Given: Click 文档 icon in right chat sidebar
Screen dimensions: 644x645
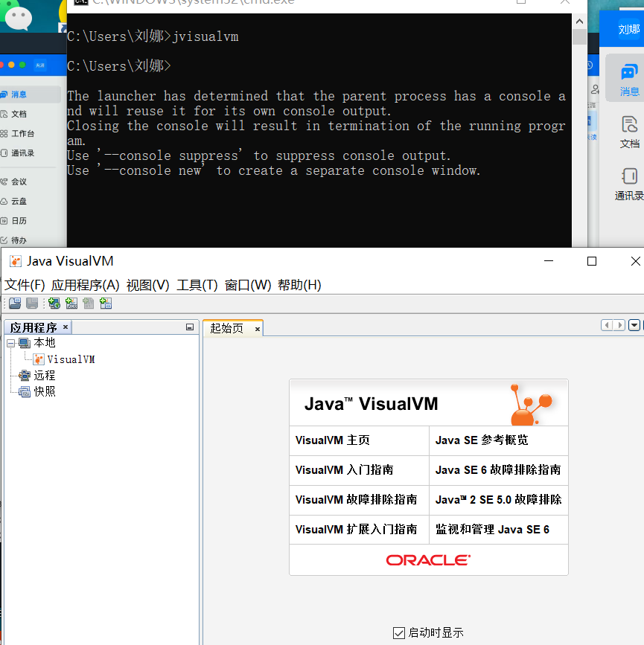Looking at the screenshot, I should tap(629, 124).
